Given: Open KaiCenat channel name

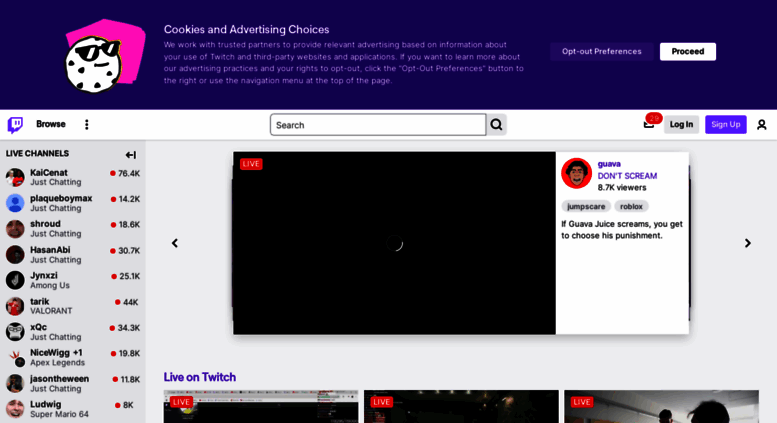Looking at the screenshot, I should pyautogui.click(x=49, y=173).
